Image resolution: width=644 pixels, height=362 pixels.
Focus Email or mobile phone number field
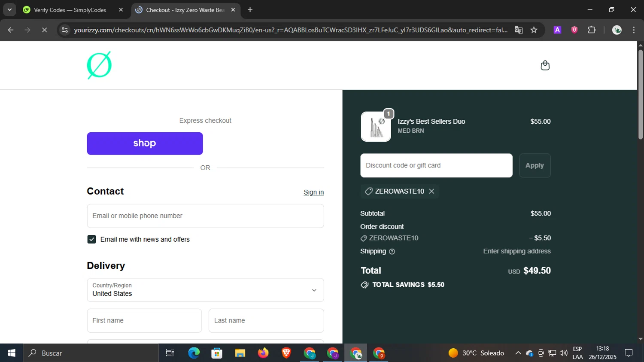205,216
